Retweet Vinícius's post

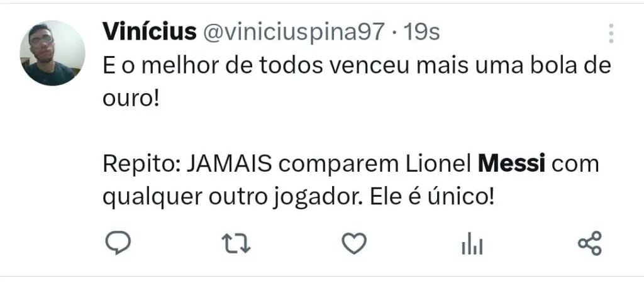(238, 244)
